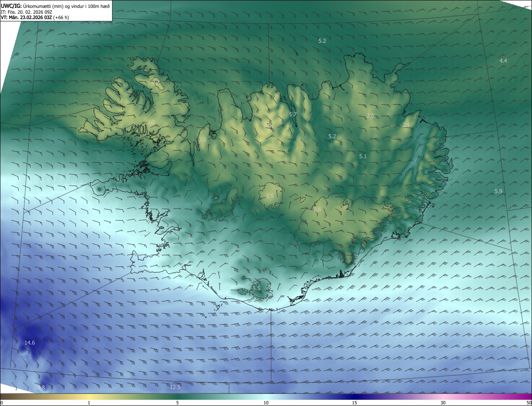This screenshot has width=532, height=406.
Task: Select the 'IT: Fös. 20. 02. 2026 09Z' line
Action: 27,12
